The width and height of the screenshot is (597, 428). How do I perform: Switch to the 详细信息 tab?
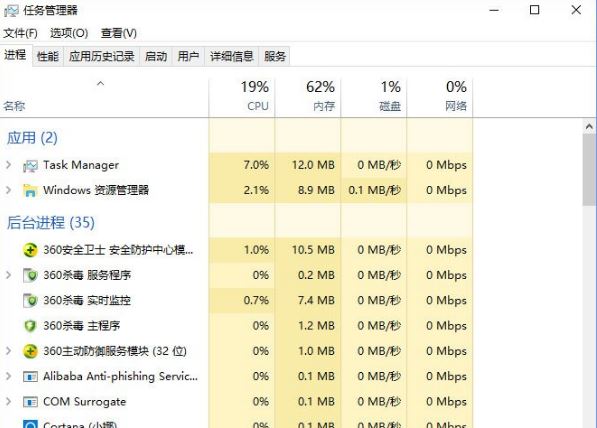(231, 56)
